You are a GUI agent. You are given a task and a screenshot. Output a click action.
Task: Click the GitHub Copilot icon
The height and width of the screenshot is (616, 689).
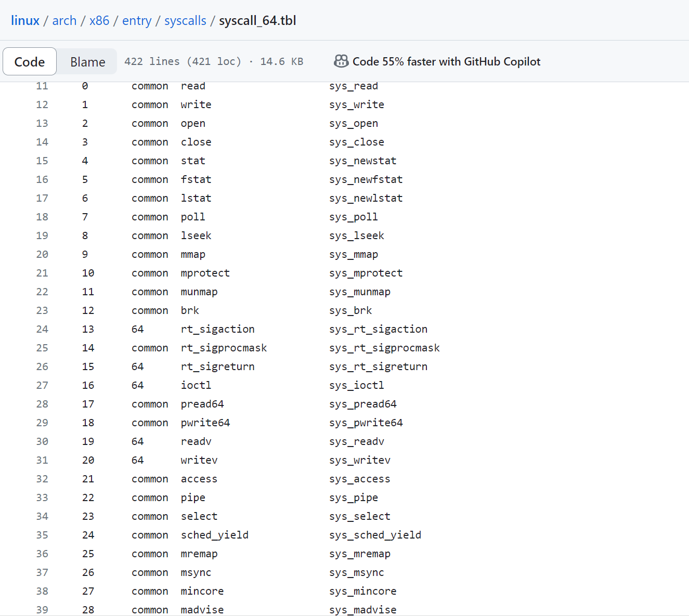(x=341, y=61)
